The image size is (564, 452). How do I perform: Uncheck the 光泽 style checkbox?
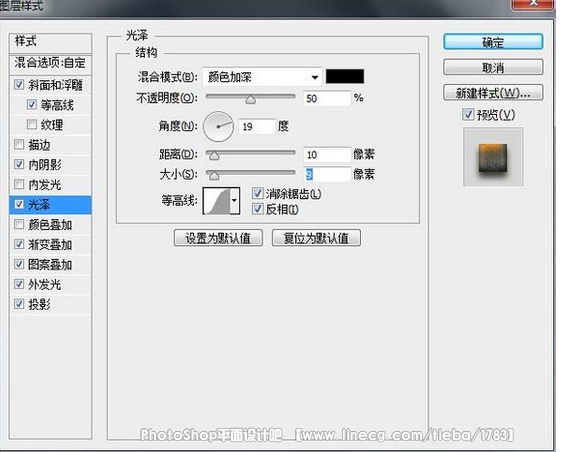point(19,204)
